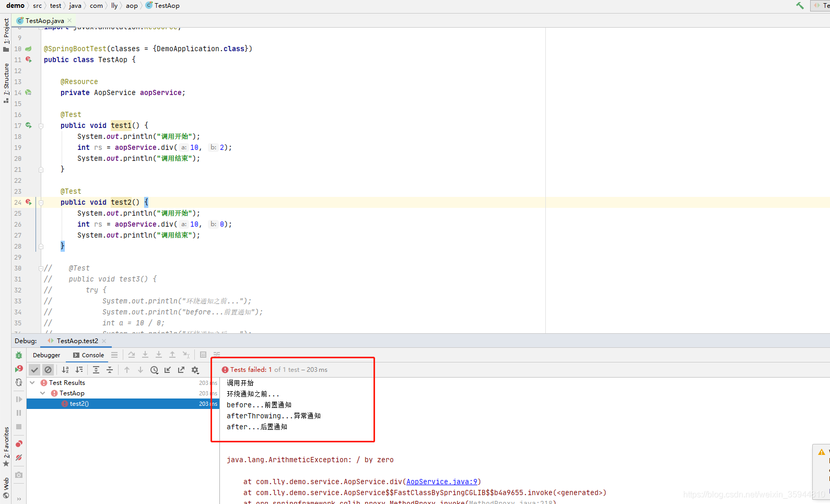The height and width of the screenshot is (504, 830).
Task: Click Step Over icon in debugger toolbar
Action: (x=132, y=355)
